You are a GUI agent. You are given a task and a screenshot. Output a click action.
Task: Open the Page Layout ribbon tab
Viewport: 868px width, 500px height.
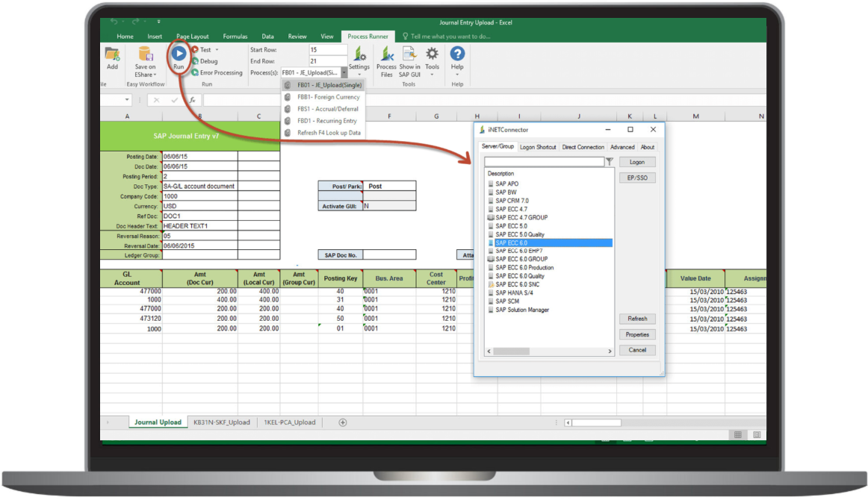[x=193, y=37]
